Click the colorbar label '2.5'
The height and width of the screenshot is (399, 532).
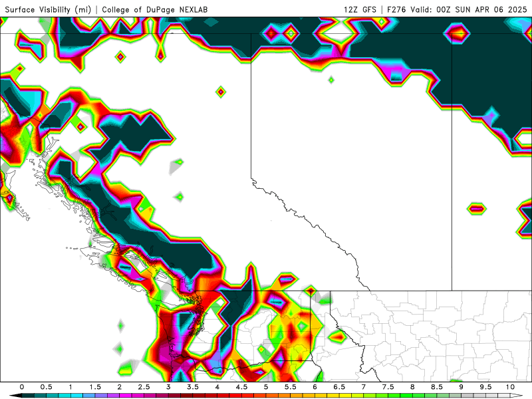click(144, 387)
